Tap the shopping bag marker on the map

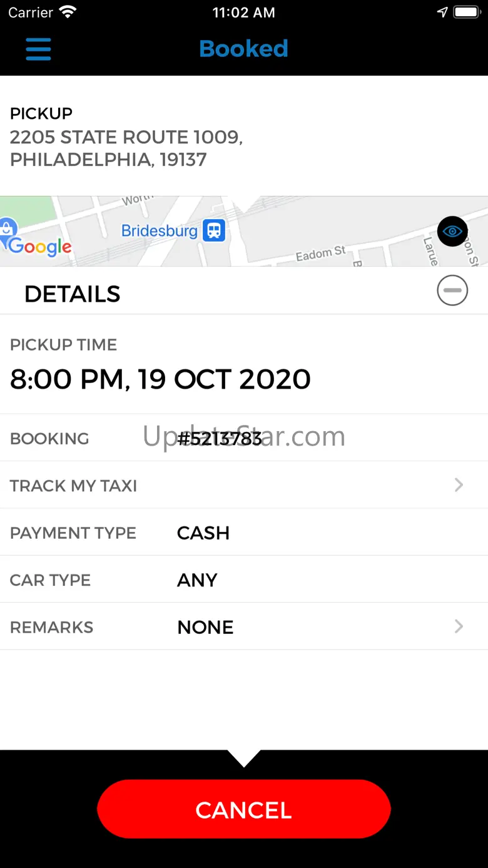[x=8, y=228]
